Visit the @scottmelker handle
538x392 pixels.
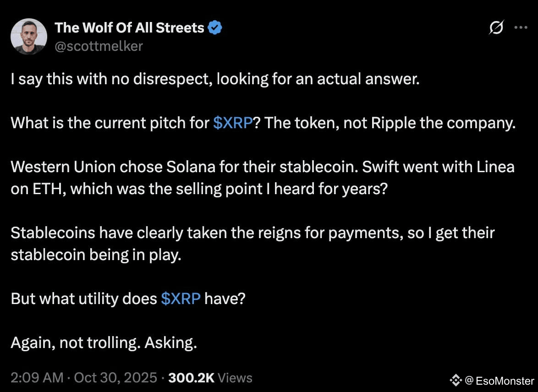(x=99, y=46)
